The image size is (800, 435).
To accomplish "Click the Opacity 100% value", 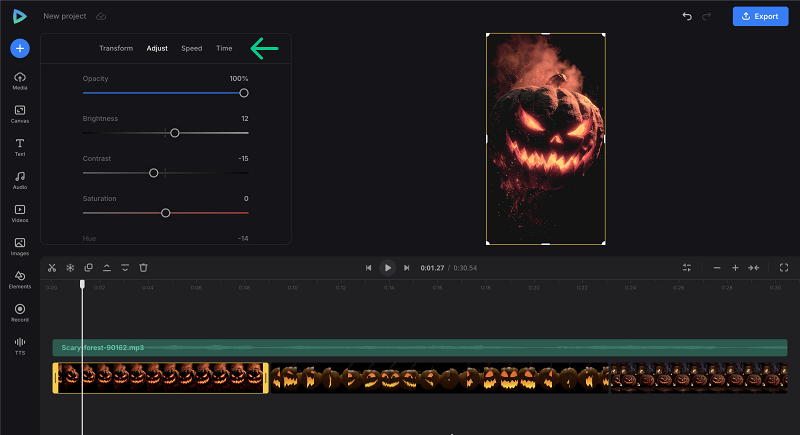I will (239, 79).
